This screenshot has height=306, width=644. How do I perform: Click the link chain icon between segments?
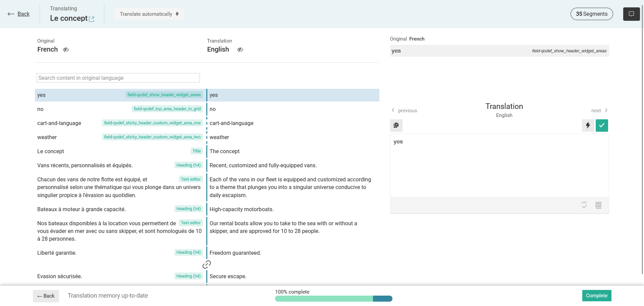click(x=207, y=264)
